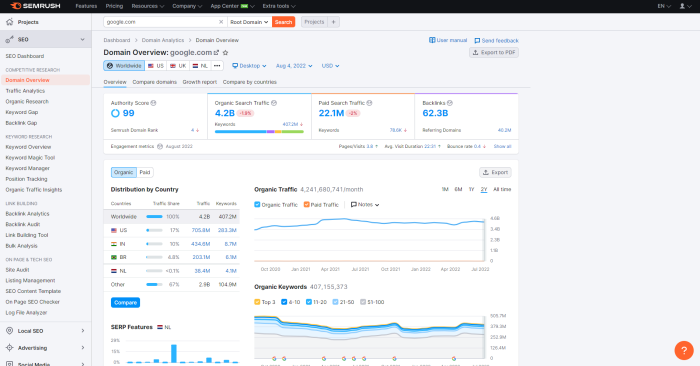This screenshot has width=700, height=366.
Task: Open the Company top menu
Action: pos(187,6)
